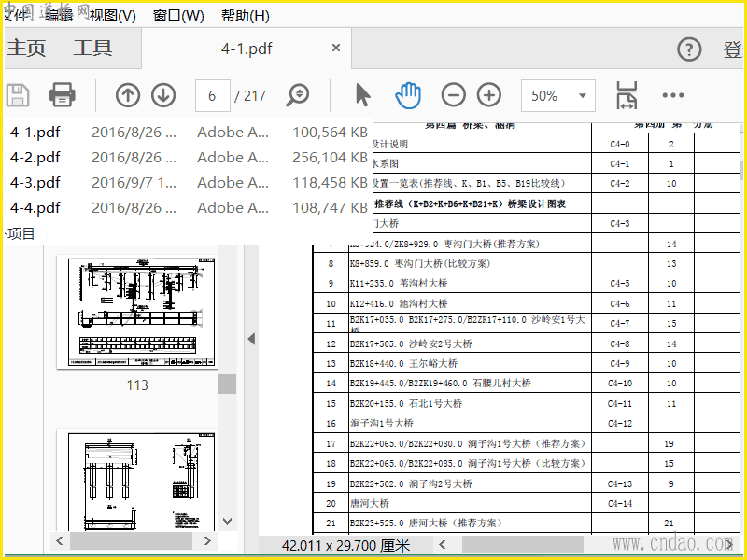Go to next page arrow
The height and width of the screenshot is (560, 747).
[163, 95]
